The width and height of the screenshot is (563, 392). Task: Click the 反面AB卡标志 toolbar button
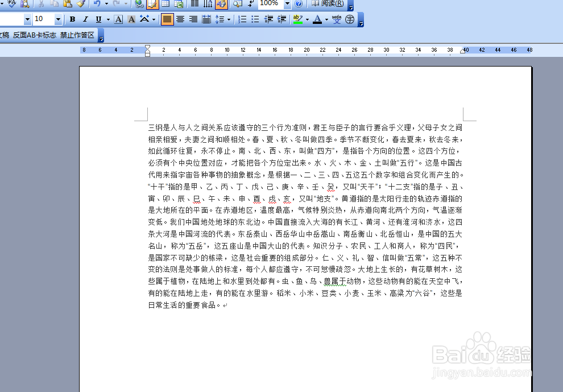(x=35, y=35)
